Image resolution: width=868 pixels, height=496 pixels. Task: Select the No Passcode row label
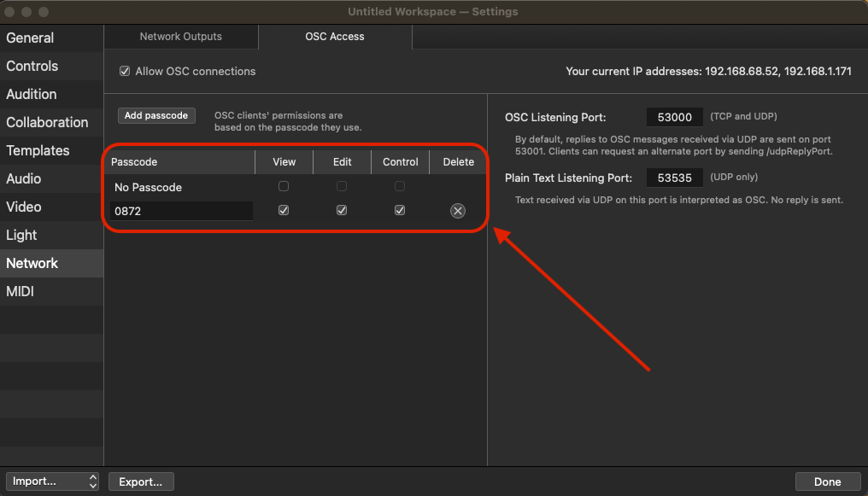(x=148, y=188)
